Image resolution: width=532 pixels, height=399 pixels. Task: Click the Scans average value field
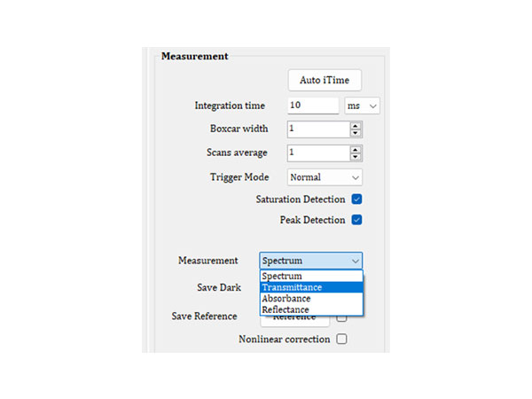tap(317, 153)
